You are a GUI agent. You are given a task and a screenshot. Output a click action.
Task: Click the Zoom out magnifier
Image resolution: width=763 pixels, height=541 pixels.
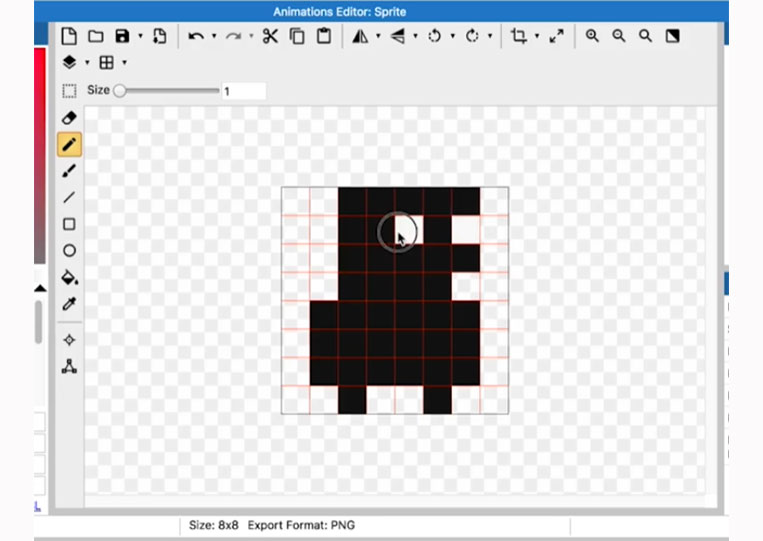[x=619, y=36]
